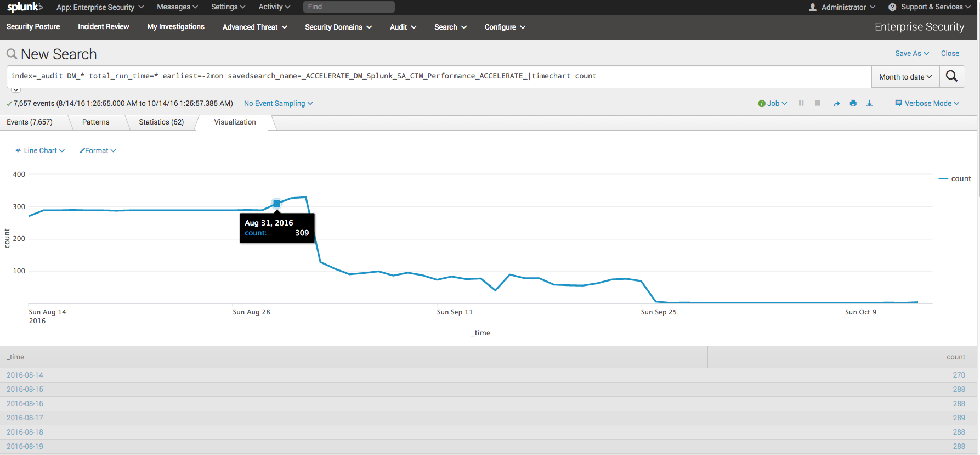Viewport: 980px width, 455px height.
Task: Print the search results
Action: point(853,103)
